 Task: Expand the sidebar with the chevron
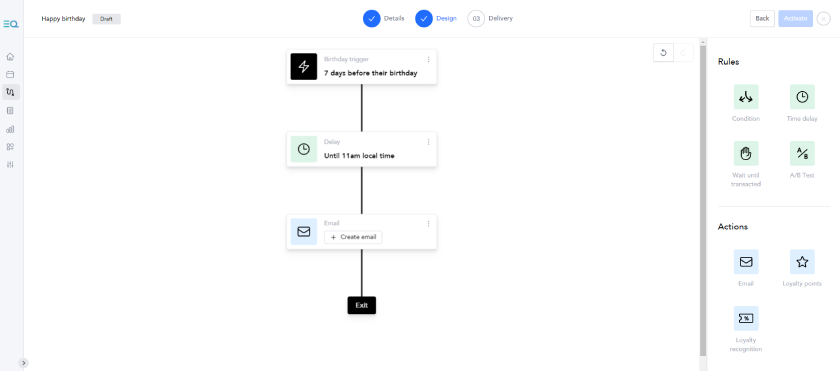point(24,363)
